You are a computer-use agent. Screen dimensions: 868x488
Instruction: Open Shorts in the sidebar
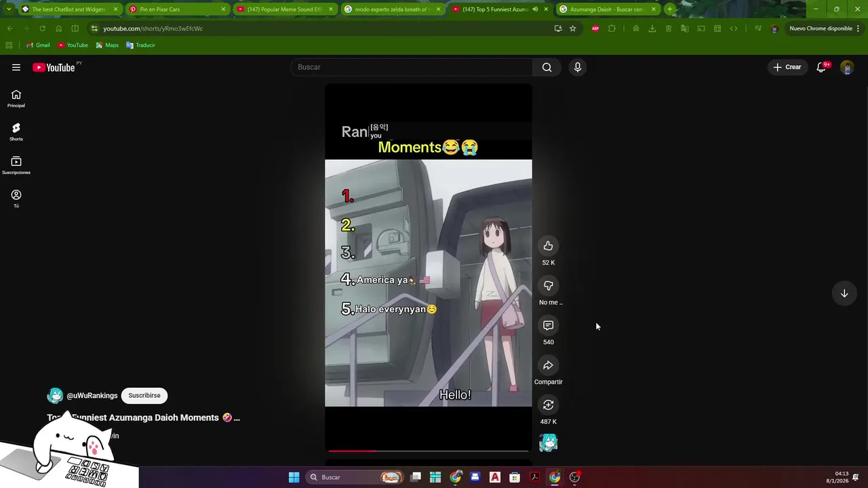16,132
